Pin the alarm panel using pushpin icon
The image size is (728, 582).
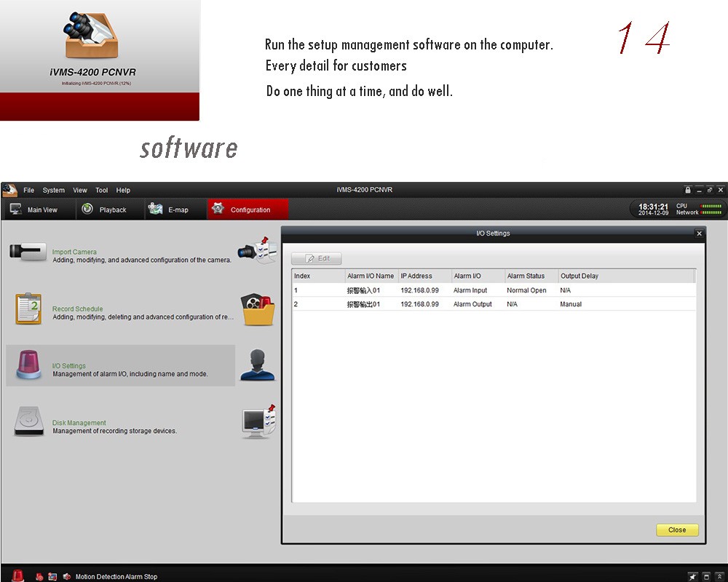pyautogui.click(x=692, y=576)
